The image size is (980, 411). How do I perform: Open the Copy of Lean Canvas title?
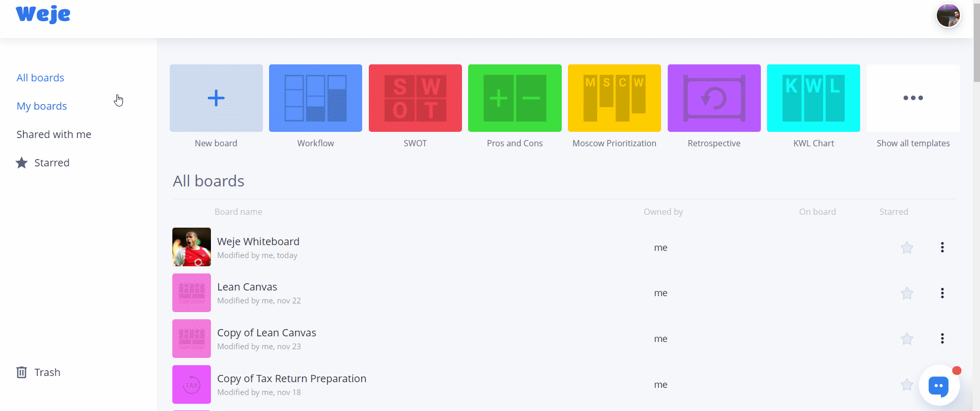click(266, 333)
